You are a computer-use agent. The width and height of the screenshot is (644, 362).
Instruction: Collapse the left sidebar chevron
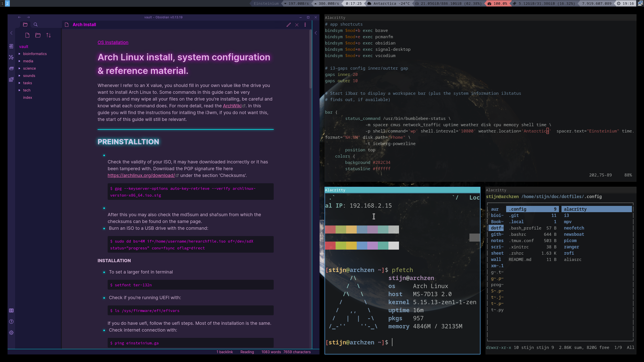[11, 33]
